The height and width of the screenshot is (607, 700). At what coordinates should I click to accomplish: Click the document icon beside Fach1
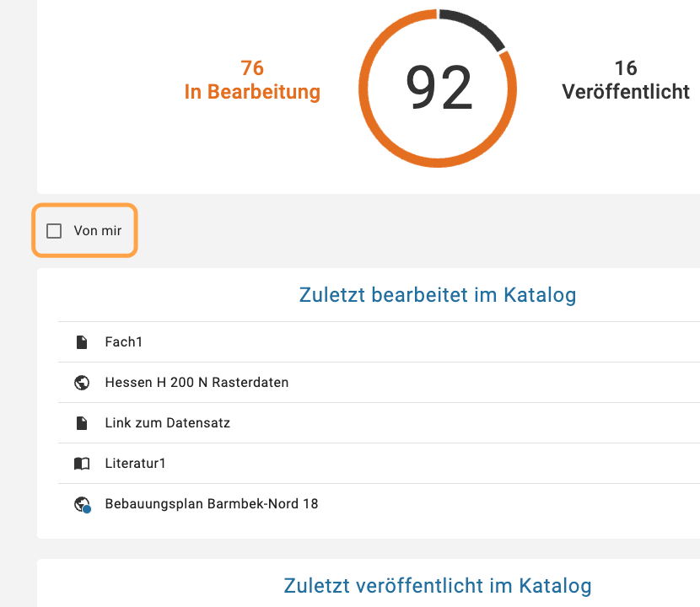pyautogui.click(x=82, y=342)
